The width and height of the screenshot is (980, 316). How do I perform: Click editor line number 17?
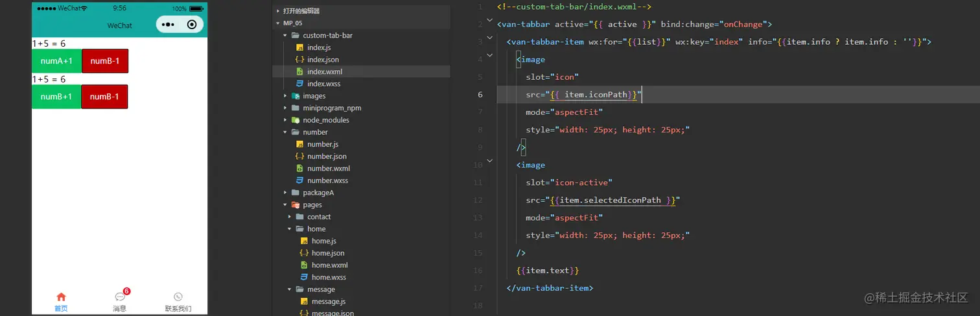click(478, 287)
